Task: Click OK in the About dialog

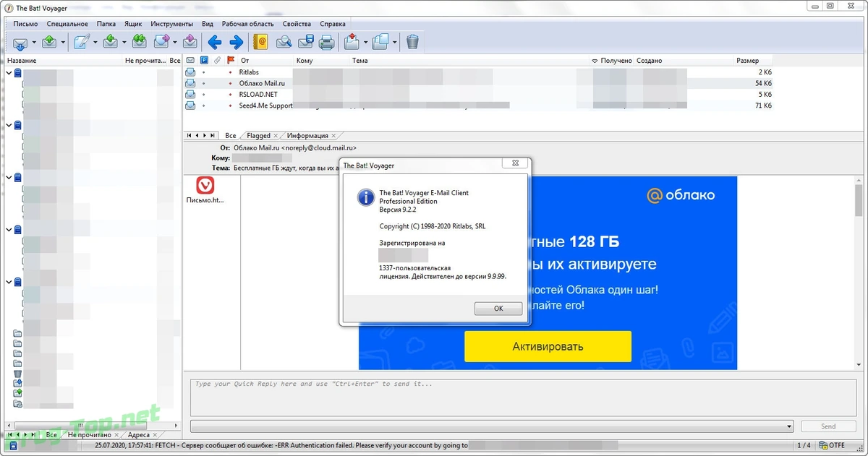Action: 498,309
